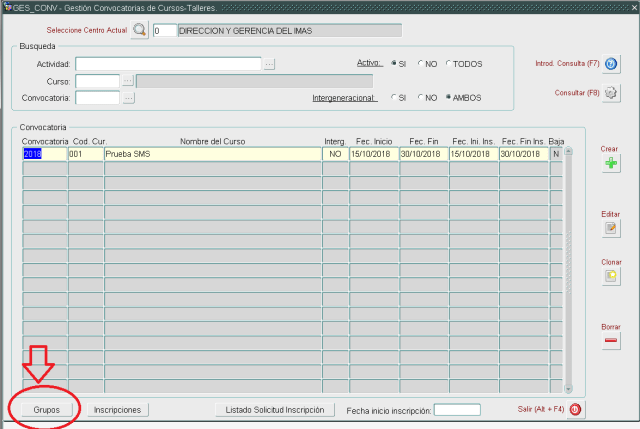This screenshot has width=640, height=429.
Task: Click the Introd. Consulta (F7) icon
Action: 611,65
